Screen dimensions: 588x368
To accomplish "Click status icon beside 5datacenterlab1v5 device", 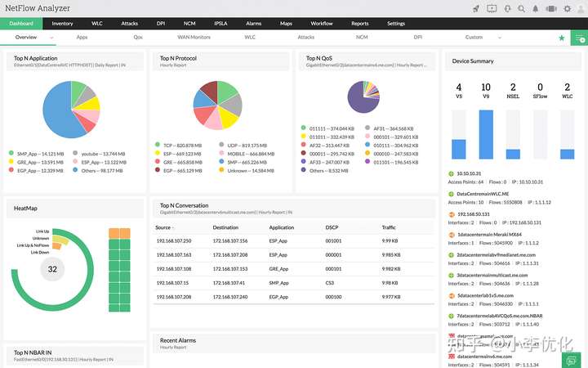I will click(x=452, y=295).
